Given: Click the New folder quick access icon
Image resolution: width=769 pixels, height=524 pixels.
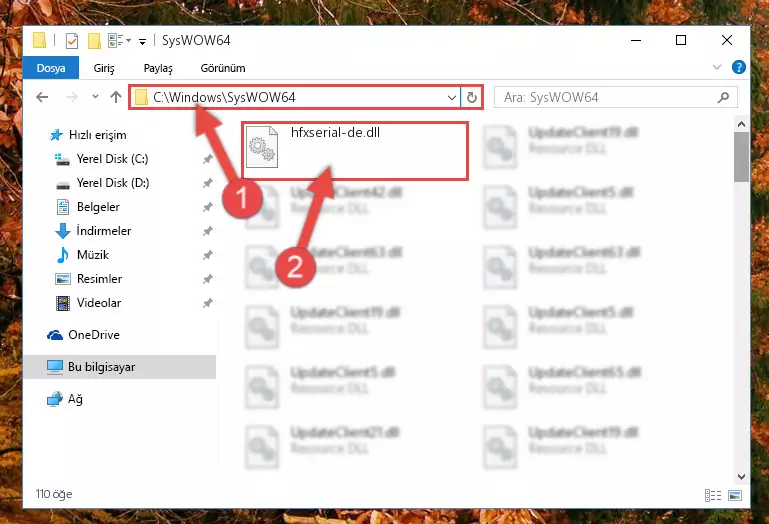Looking at the screenshot, I should (x=94, y=41).
